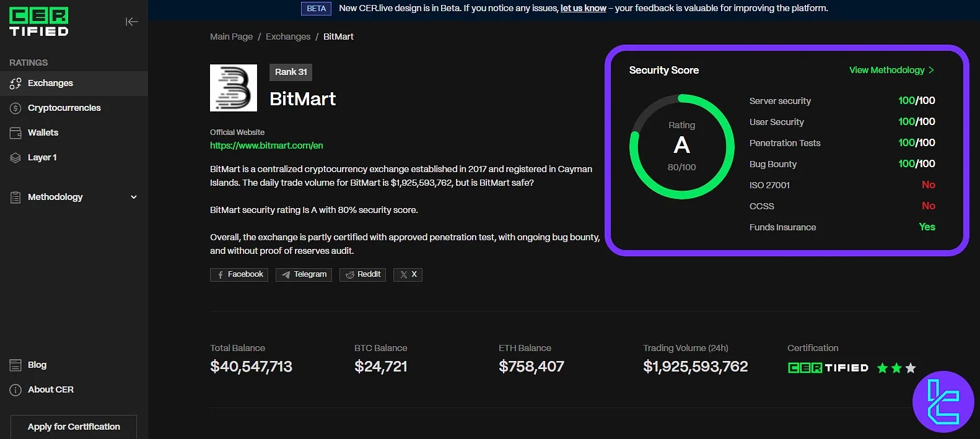Open the Methodology menu item

click(x=74, y=197)
